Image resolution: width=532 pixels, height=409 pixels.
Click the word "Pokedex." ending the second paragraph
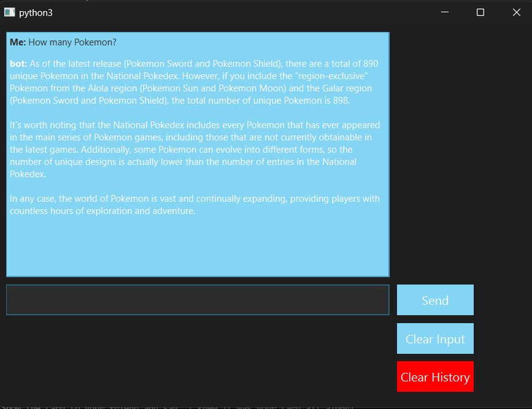[x=28, y=174]
